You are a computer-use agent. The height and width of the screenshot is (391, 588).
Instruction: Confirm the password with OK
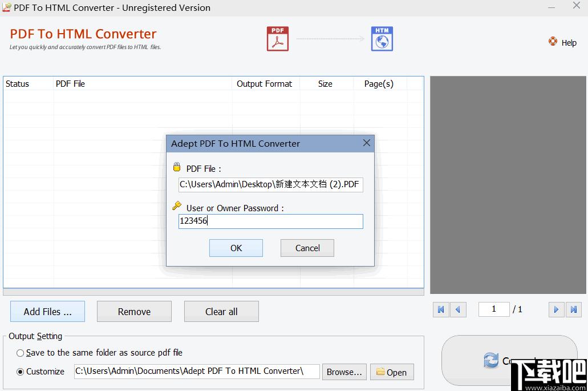click(x=236, y=248)
